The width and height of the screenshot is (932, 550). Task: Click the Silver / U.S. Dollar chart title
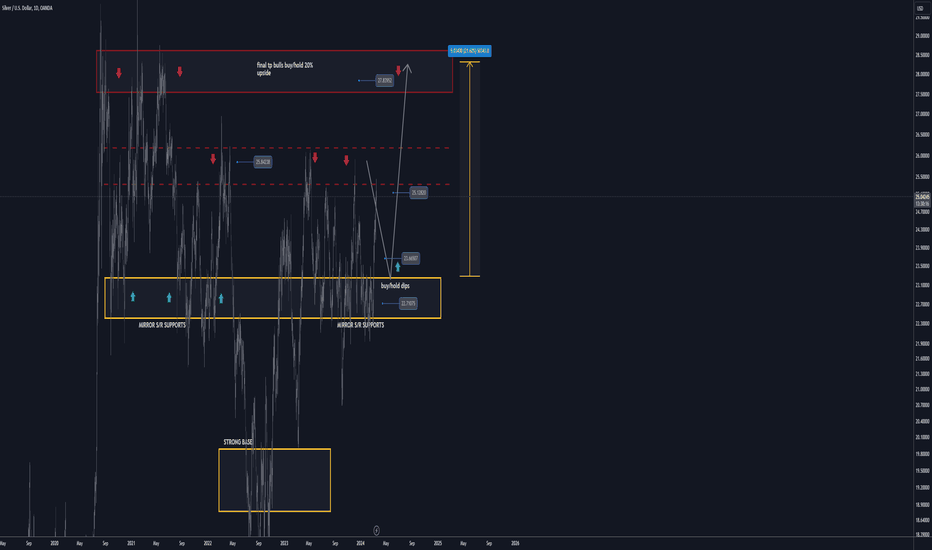(27, 8)
